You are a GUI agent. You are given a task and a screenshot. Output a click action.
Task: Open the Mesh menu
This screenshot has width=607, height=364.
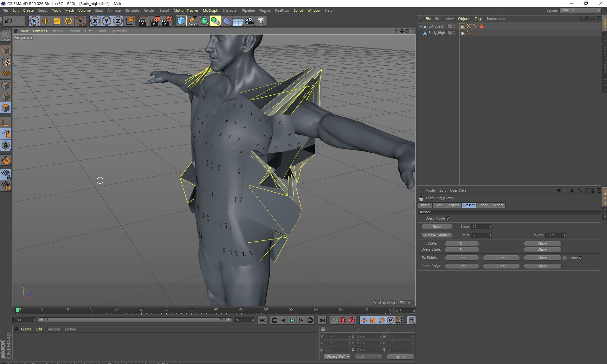(x=69, y=10)
